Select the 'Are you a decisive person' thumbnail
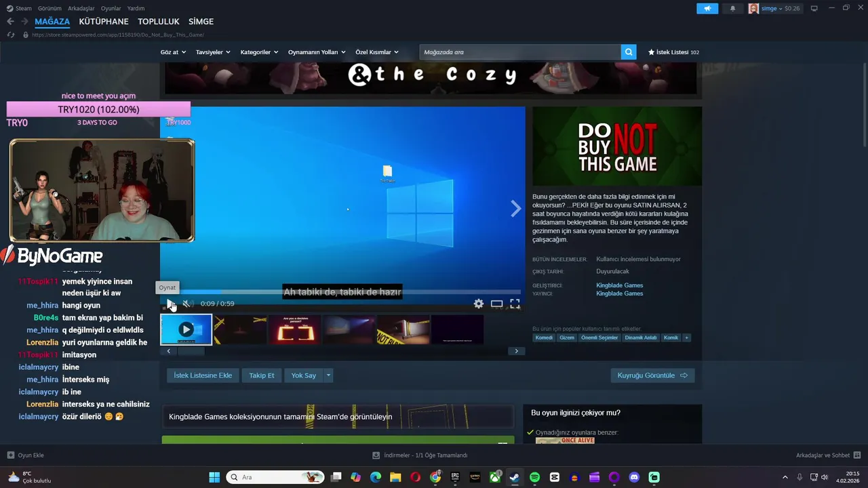 [294, 329]
